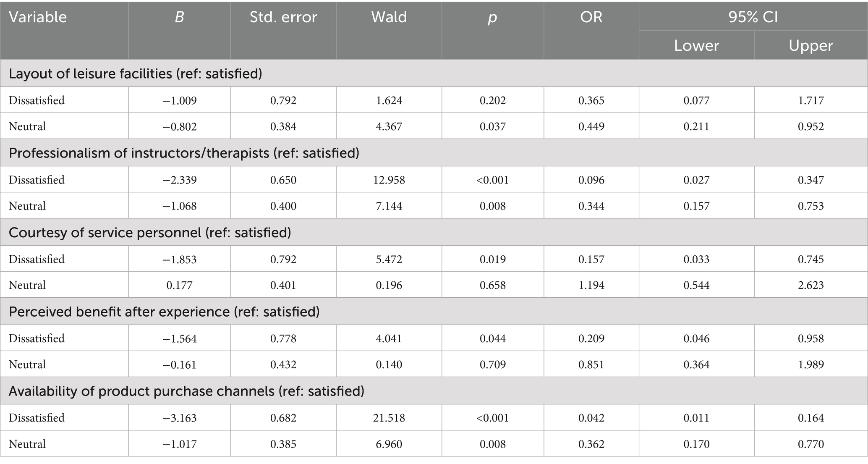Viewport: 868px width, 464px height.
Task: Click the upper CI value 2.623 cell
Action: 810,285
